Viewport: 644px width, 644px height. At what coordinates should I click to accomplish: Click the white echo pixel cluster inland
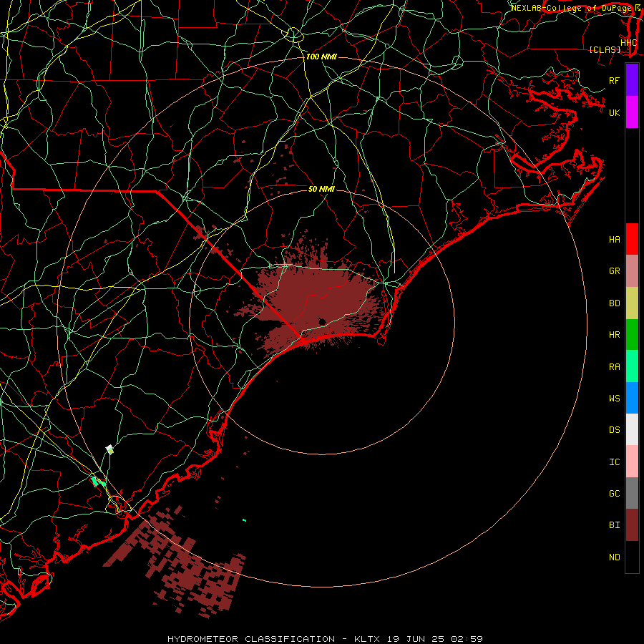[109, 449]
